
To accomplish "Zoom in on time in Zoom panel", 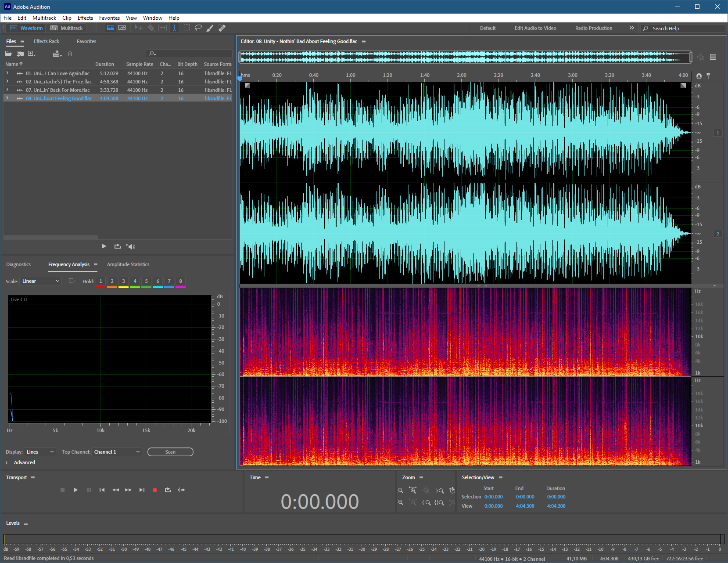I will tap(412, 490).
